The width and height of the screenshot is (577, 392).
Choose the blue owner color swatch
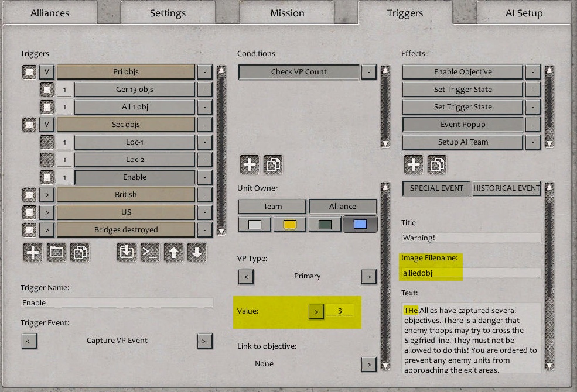360,224
